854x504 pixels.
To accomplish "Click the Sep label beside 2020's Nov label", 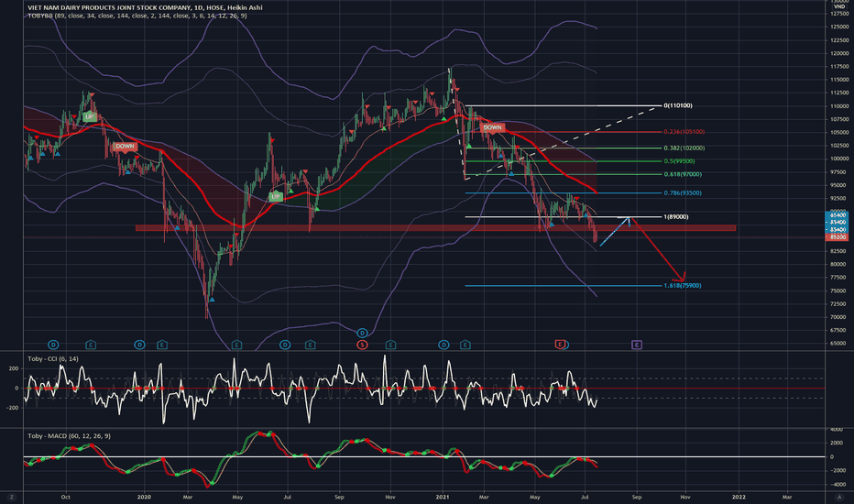I will click(x=339, y=497).
